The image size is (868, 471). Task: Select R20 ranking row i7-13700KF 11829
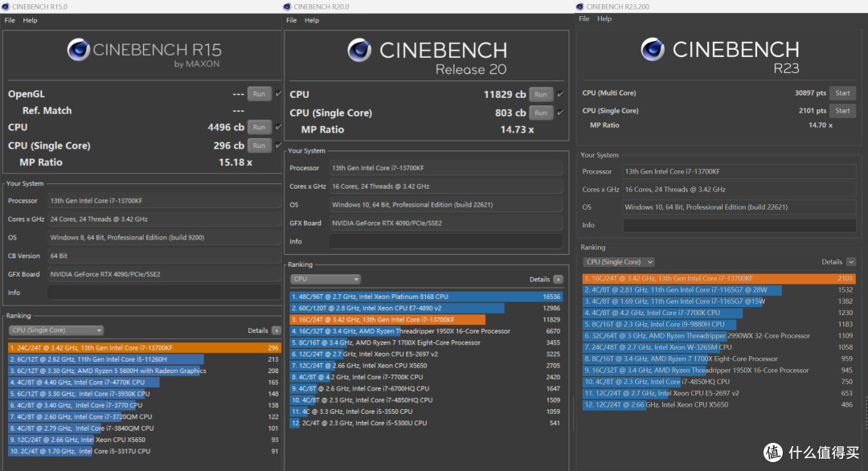point(426,319)
